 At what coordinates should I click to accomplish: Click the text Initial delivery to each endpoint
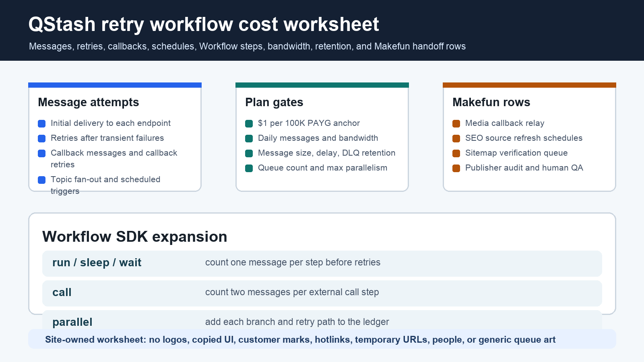111,123
